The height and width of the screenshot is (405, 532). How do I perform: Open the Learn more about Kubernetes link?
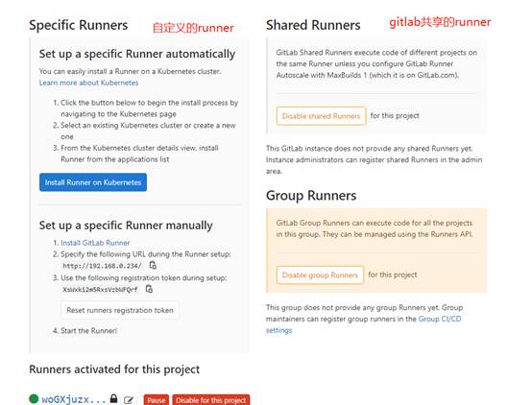[88, 83]
